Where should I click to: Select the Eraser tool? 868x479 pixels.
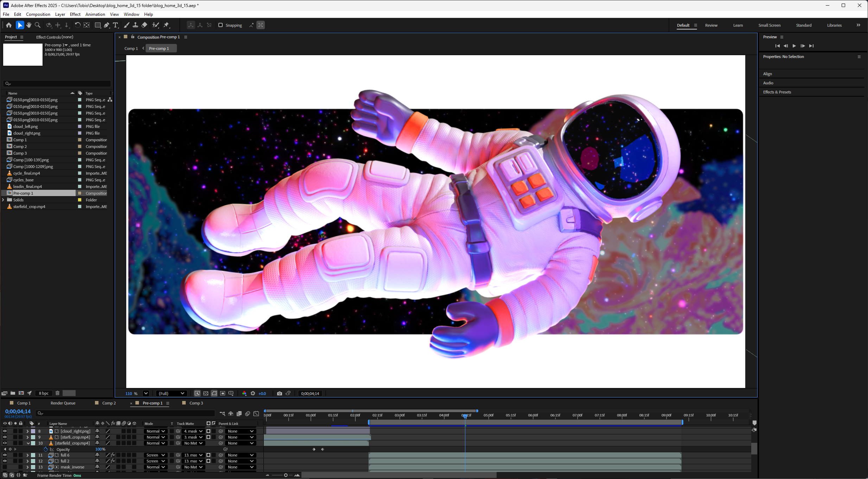(x=144, y=25)
